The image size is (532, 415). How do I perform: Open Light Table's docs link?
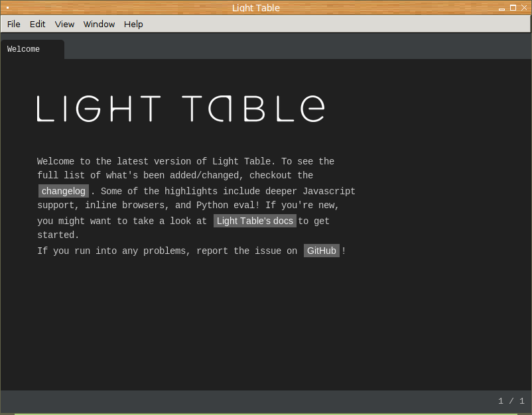tap(255, 221)
